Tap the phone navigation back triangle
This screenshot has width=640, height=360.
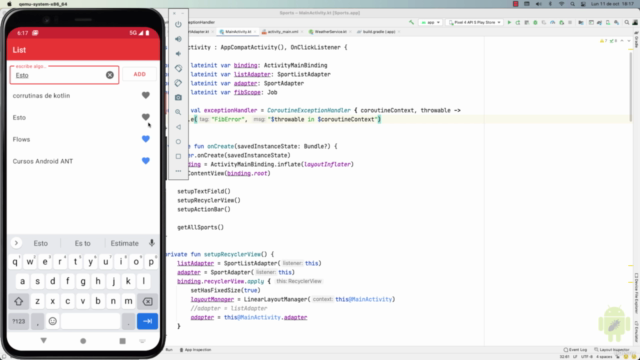44,341
